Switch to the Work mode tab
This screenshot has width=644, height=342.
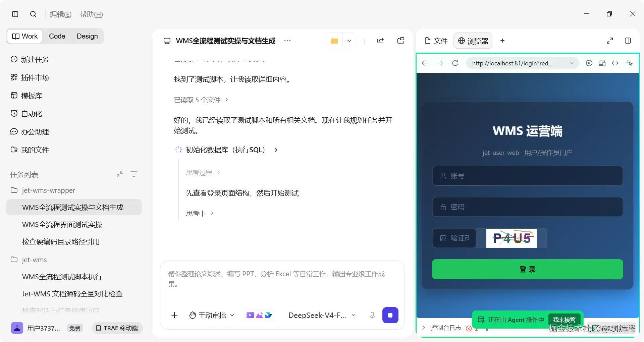pyautogui.click(x=25, y=36)
